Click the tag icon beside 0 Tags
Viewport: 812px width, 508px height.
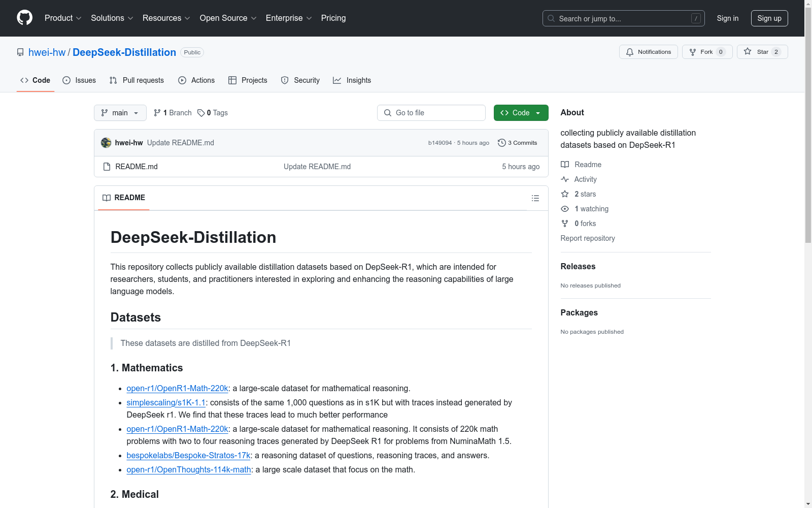(x=201, y=113)
